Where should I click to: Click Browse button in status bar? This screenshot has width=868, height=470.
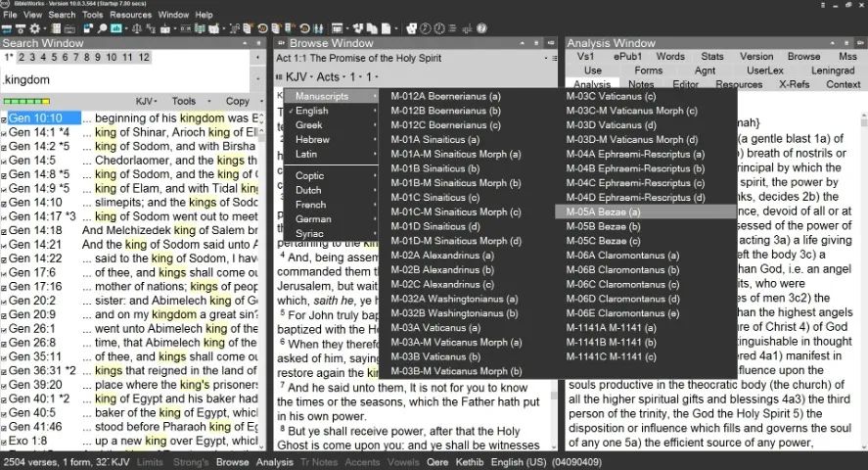pyautogui.click(x=232, y=462)
